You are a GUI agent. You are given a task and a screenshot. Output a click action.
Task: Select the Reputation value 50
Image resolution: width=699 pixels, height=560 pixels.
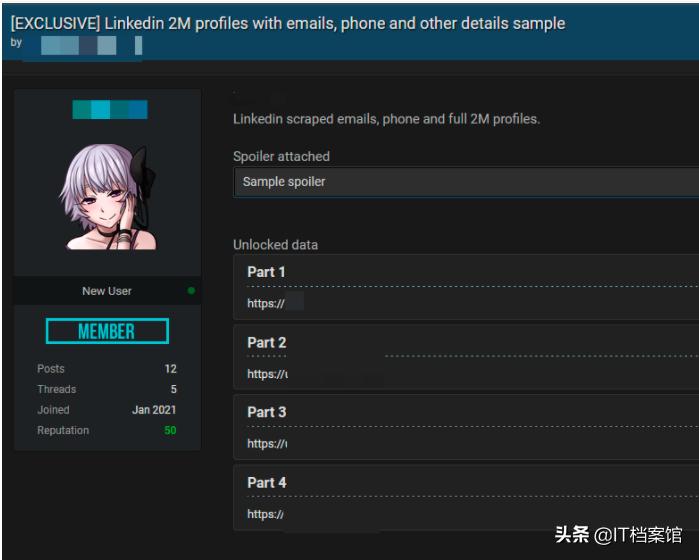coord(170,430)
